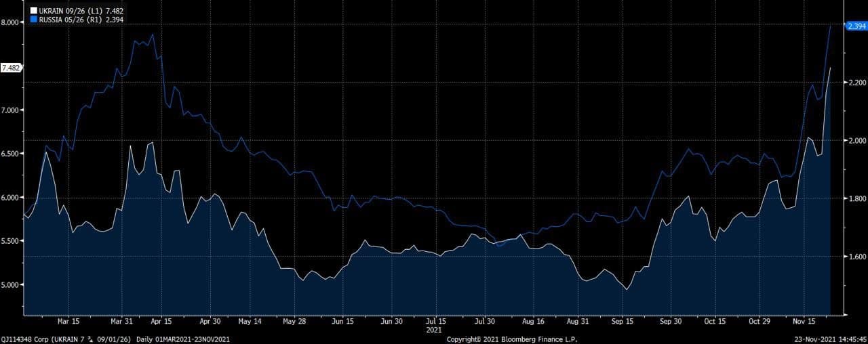Screen dimensions: 868x344
Task: Select the Sep 30 date label
Action: pos(671,322)
